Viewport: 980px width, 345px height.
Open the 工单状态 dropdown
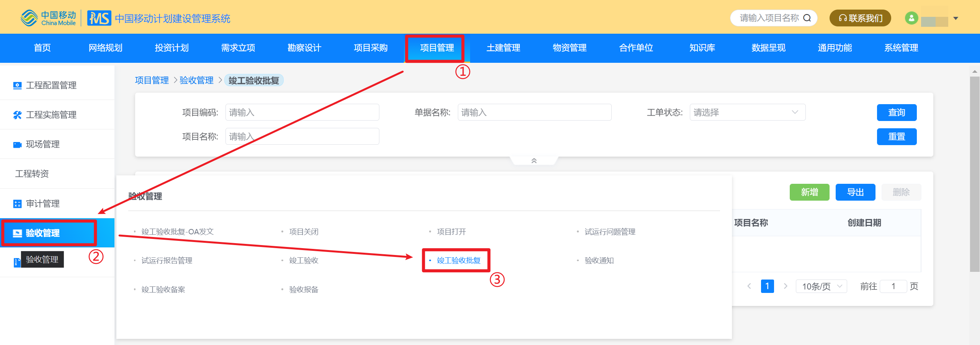tap(747, 112)
